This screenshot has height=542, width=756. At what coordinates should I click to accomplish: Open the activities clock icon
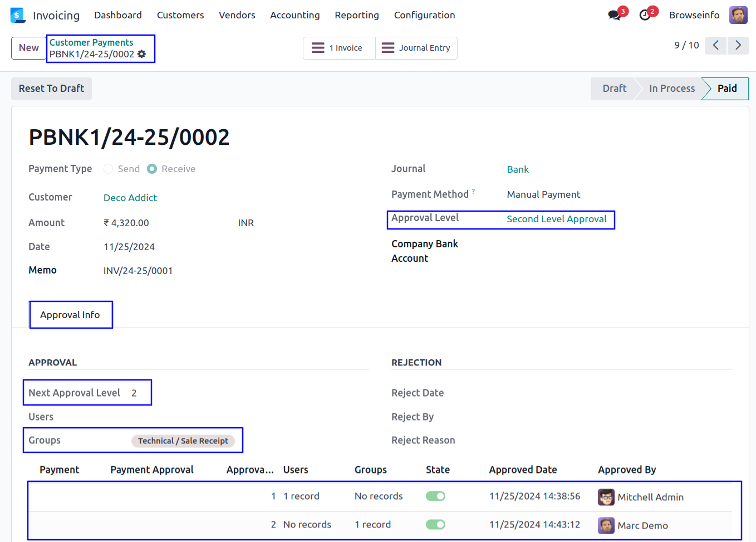pyautogui.click(x=645, y=15)
